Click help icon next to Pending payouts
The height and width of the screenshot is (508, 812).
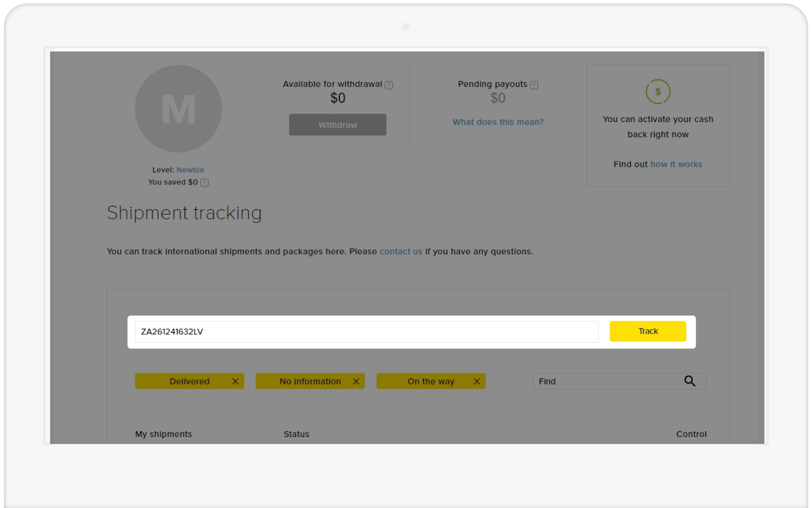coord(534,85)
